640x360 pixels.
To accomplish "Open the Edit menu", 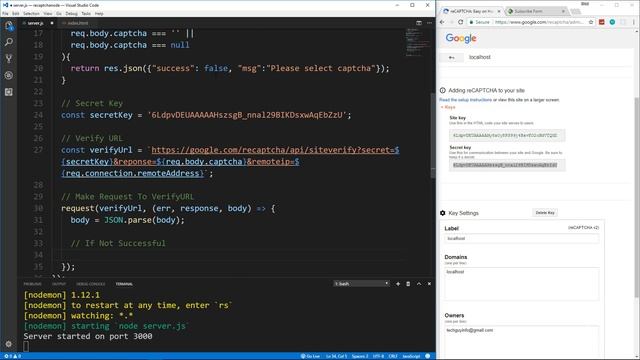I will tap(16, 13).
